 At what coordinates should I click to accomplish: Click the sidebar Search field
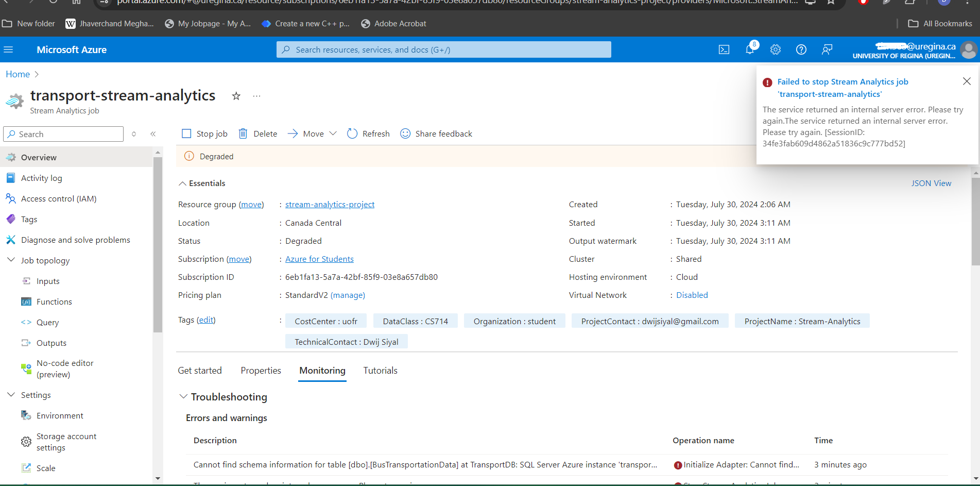click(x=63, y=134)
